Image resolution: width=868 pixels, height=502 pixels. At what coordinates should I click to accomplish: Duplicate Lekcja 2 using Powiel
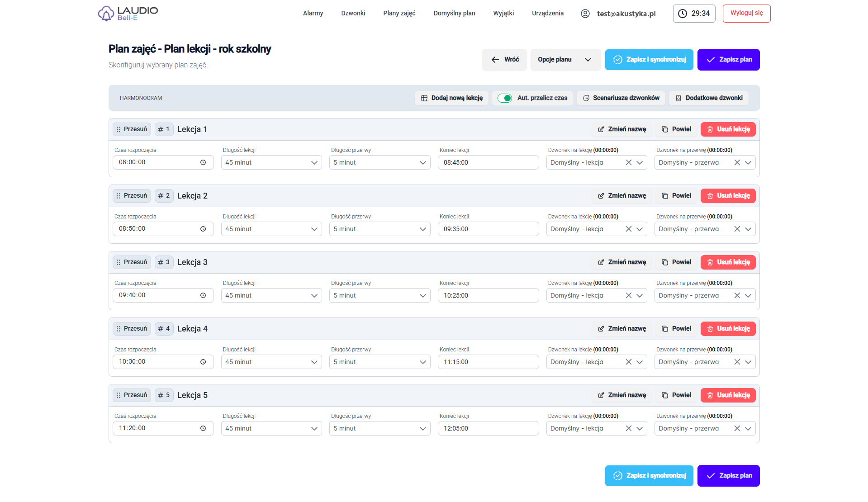[x=676, y=196]
